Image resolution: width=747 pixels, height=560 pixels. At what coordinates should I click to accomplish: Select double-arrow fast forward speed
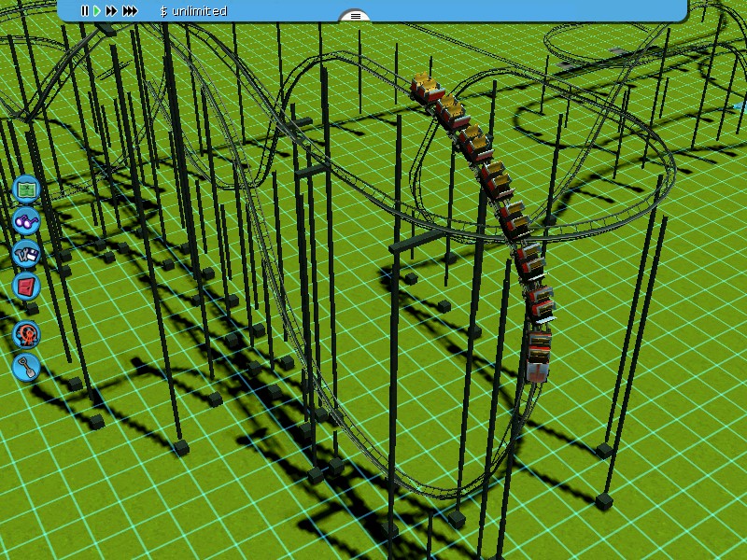[111, 11]
